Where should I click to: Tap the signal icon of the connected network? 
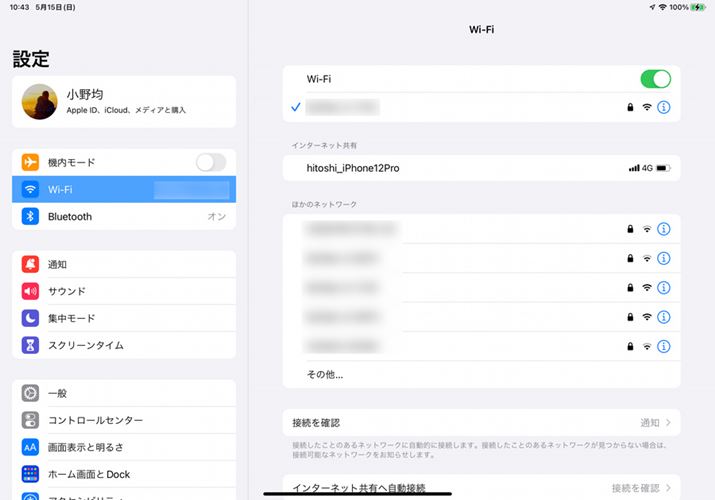647,108
